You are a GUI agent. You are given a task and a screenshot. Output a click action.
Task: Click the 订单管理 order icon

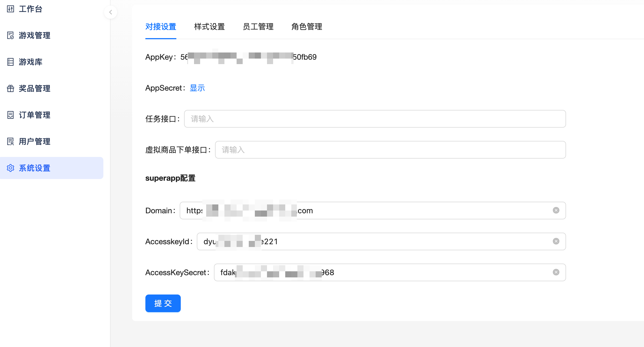coord(11,115)
